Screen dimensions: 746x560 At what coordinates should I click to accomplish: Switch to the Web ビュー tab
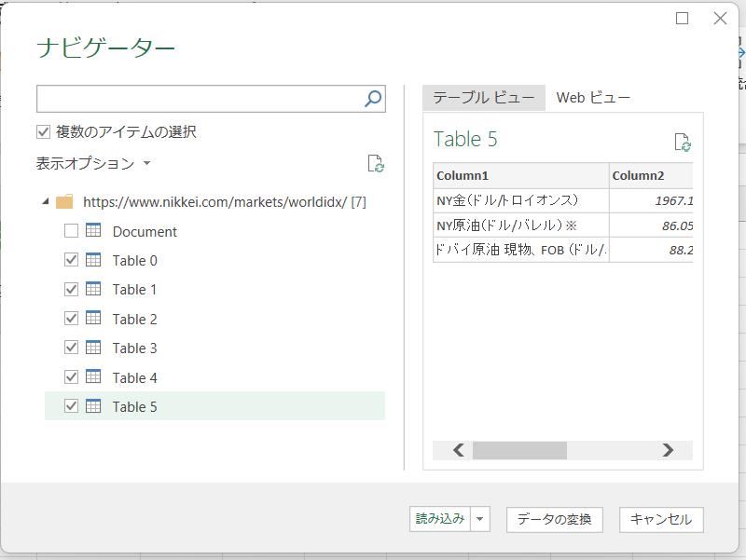click(593, 98)
